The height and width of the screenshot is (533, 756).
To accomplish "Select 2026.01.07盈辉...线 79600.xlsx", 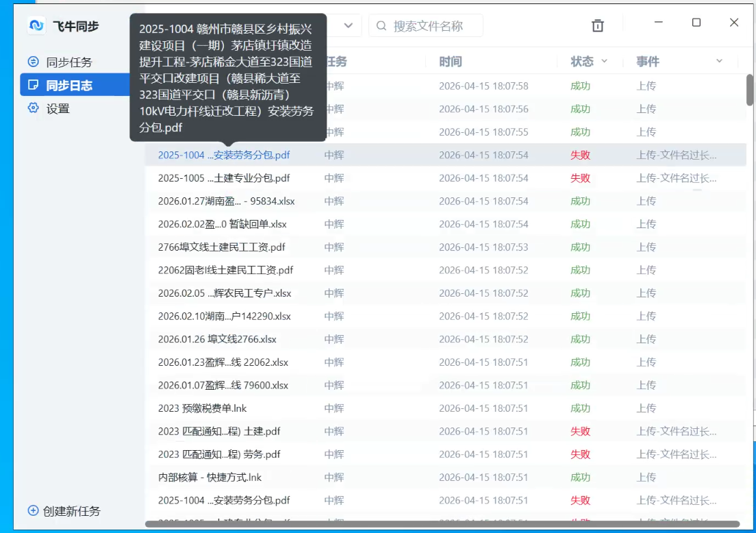I will coord(446,386).
